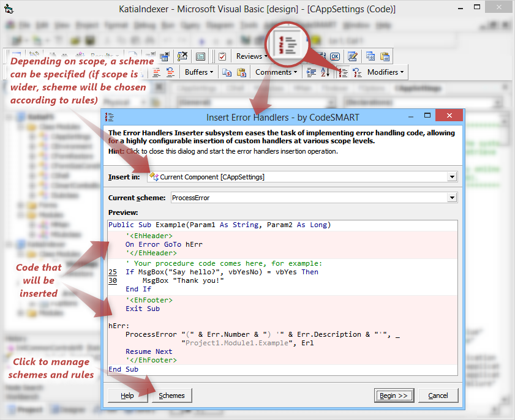Open the Comments dropdown menu
The image size is (515, 420).
[276, 72]
